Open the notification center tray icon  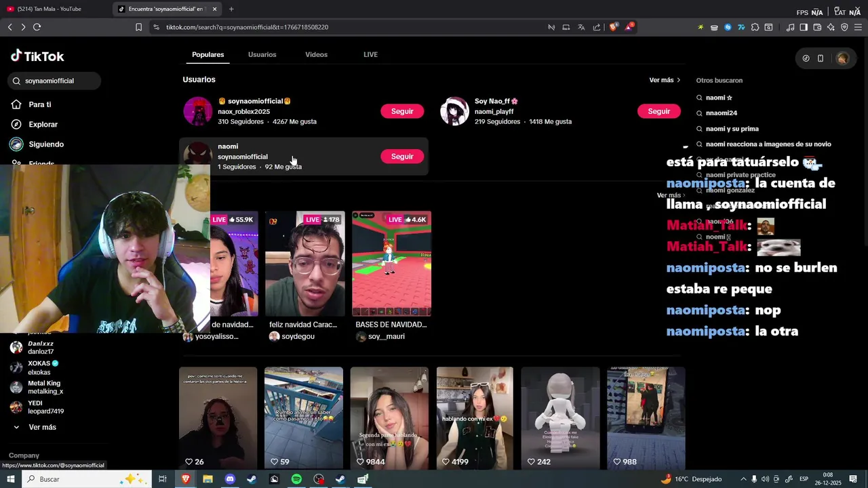[x=853, y=479]
